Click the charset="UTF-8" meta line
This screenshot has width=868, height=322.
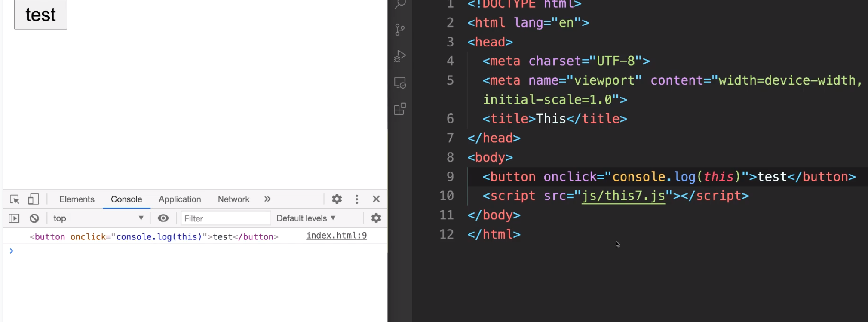[566, 61]
